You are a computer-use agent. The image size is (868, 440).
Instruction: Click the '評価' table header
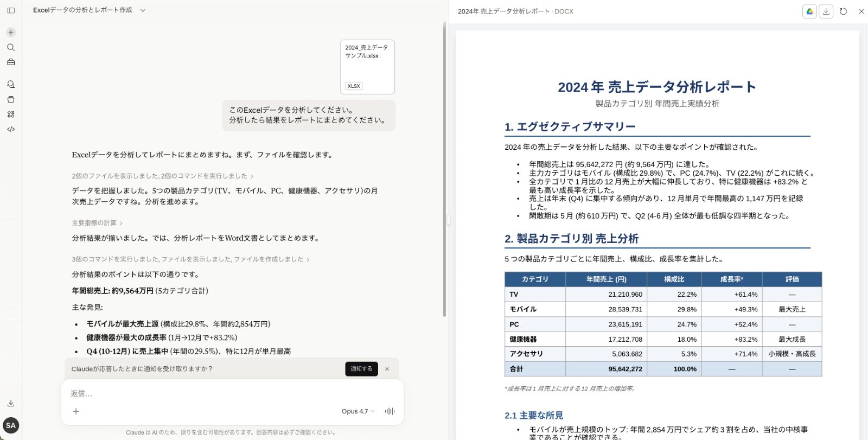(792, 279)
